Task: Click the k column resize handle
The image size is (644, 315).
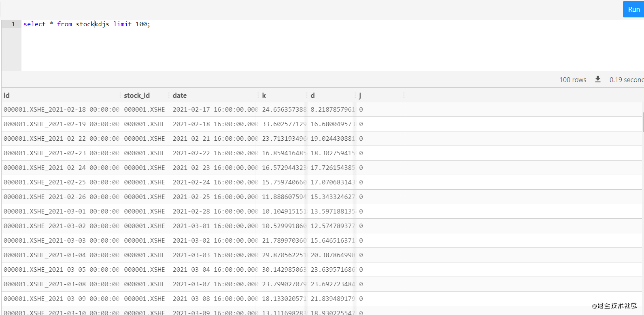Action: 306,95
